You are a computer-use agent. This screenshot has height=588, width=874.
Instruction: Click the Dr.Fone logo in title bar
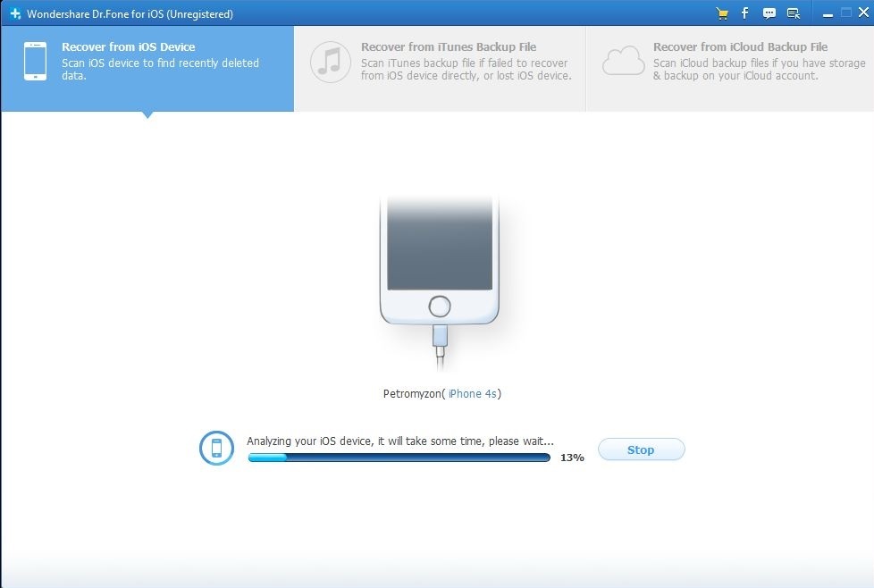(x=15, y=13)
